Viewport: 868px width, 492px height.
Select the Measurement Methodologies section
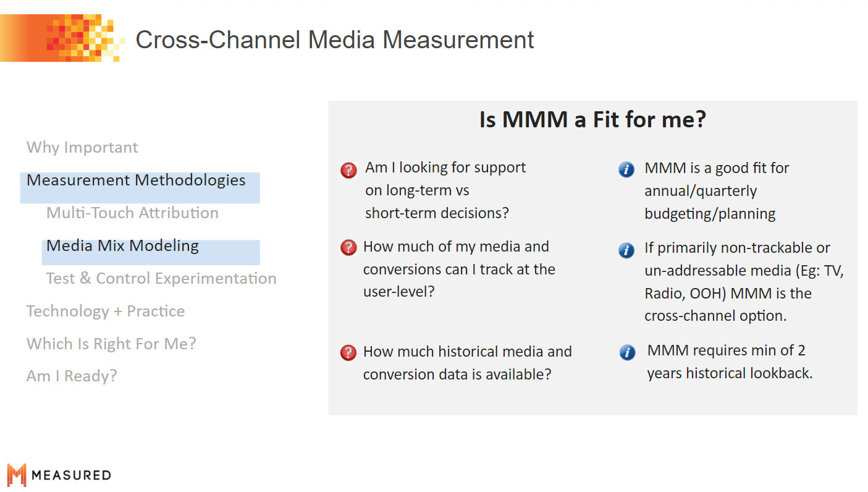[136, 180]
